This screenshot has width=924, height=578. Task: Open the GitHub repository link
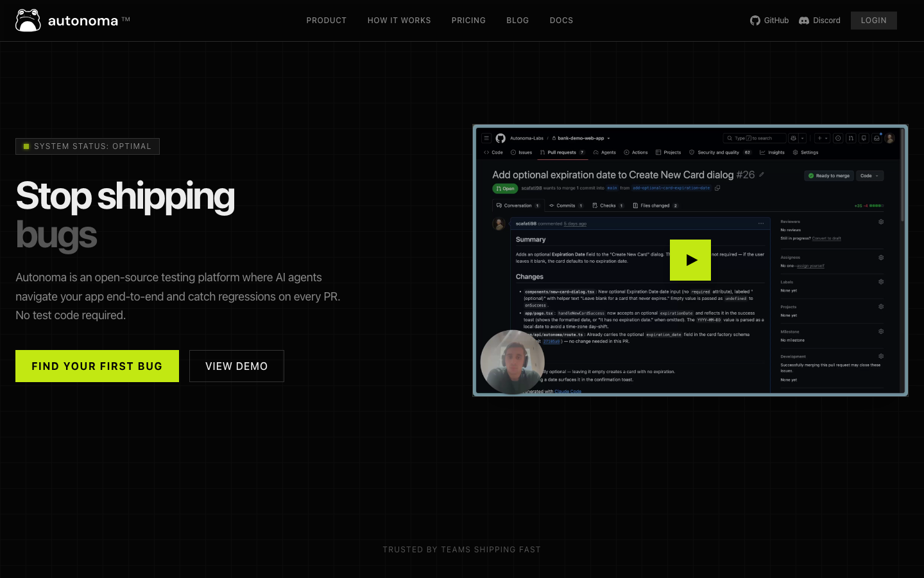[x=769, y=21]
